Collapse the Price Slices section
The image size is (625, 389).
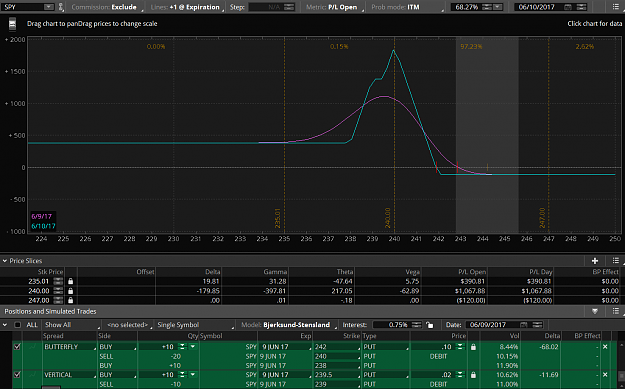[5, 261]
